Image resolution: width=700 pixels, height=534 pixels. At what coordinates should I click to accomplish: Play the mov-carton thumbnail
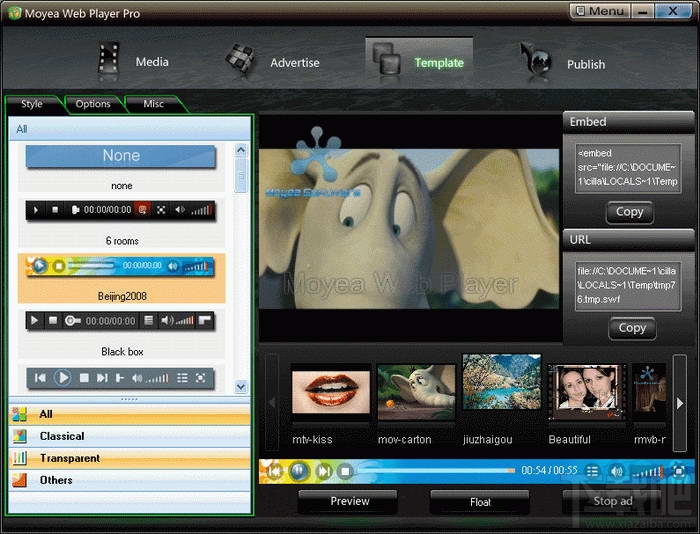[x=416, y=392]
